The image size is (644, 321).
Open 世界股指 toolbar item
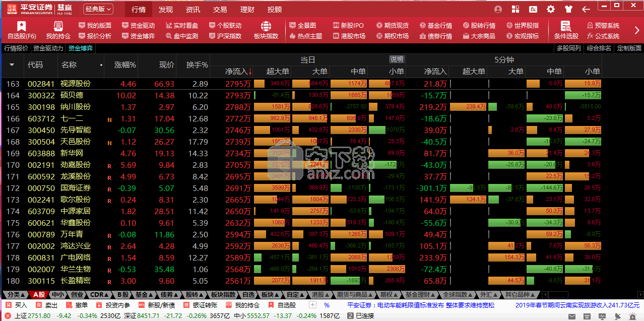[x=522, y=25]
